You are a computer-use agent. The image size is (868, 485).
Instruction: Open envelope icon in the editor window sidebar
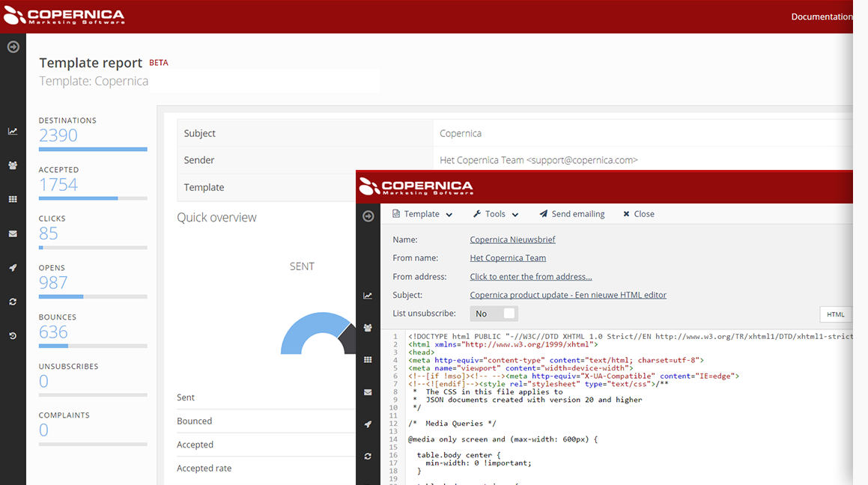tap(368, 392)
